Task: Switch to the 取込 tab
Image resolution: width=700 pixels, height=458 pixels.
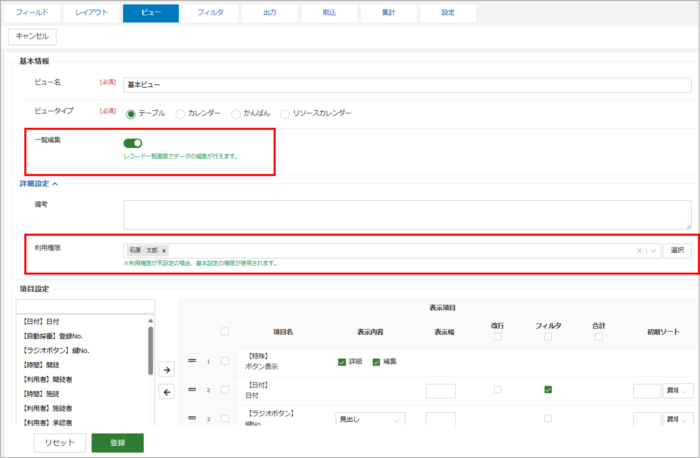Action: click(x=329, y=13)
